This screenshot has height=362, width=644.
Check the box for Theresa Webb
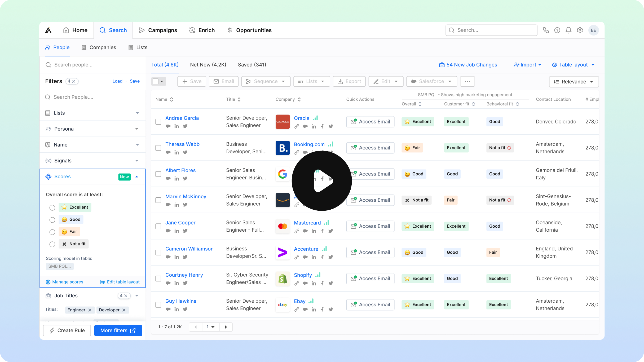tap(158, 148)
